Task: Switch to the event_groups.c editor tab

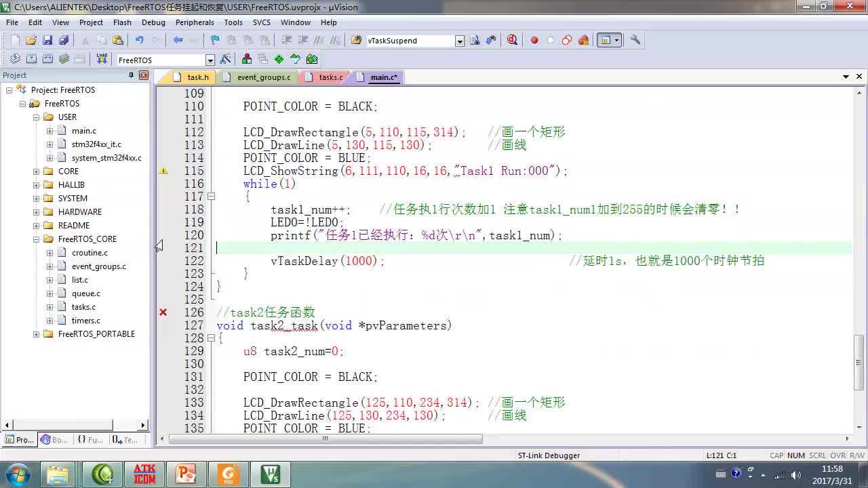Action: tap(258, 77)
